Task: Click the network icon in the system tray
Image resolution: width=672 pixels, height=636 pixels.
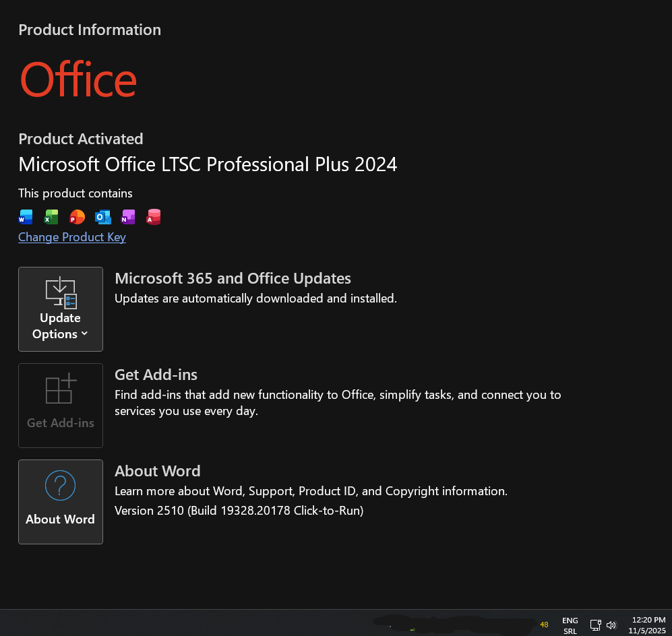Action: tap(595, 625)
